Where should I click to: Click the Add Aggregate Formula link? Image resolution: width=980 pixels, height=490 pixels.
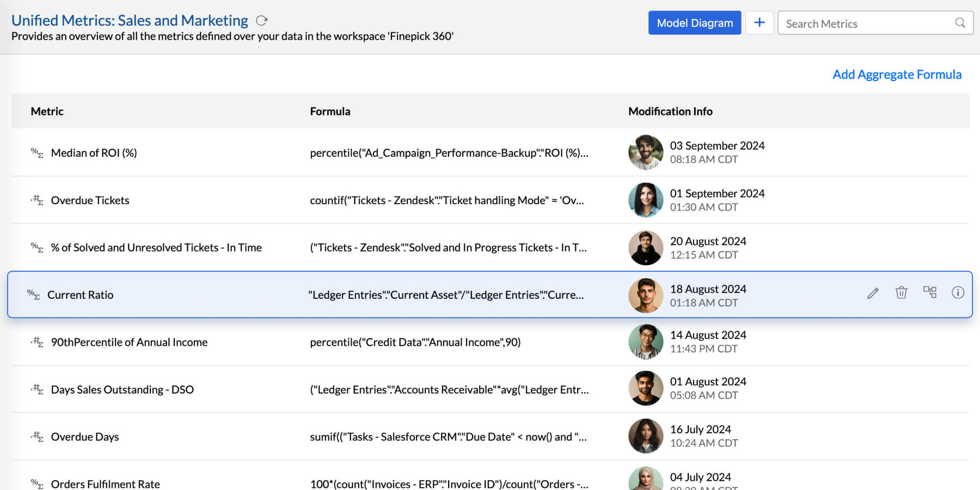[897, 75]
